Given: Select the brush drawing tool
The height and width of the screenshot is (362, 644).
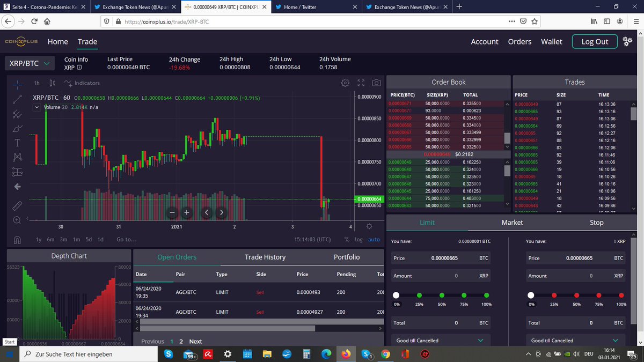Looking at the screenshot, I should 17,128.
